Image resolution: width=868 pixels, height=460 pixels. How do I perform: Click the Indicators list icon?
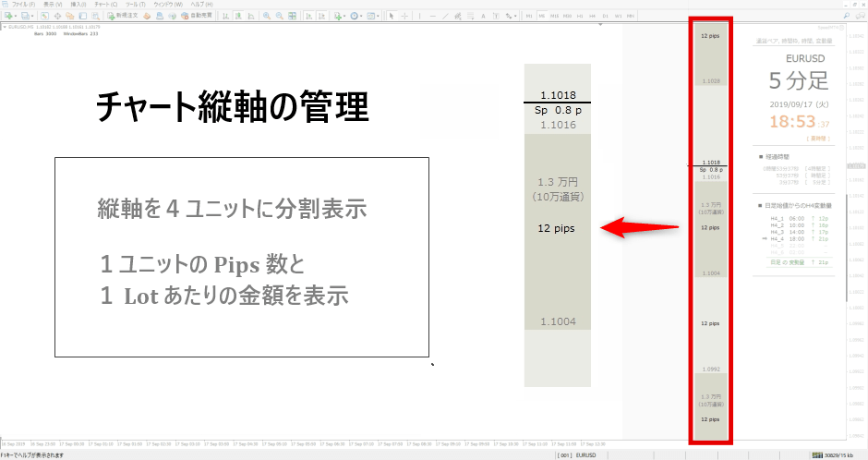point(337,16)
